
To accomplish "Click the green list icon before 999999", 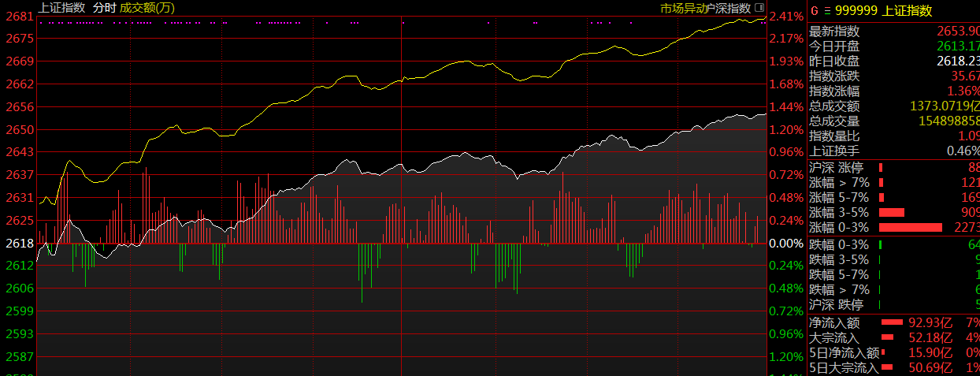I will coord(826,11).
